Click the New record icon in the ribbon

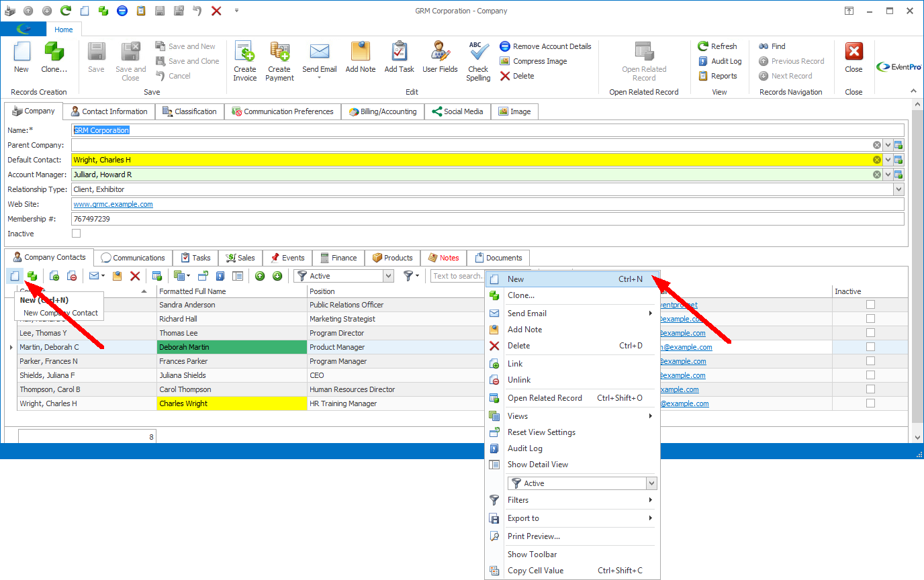(x=21, y=52)
